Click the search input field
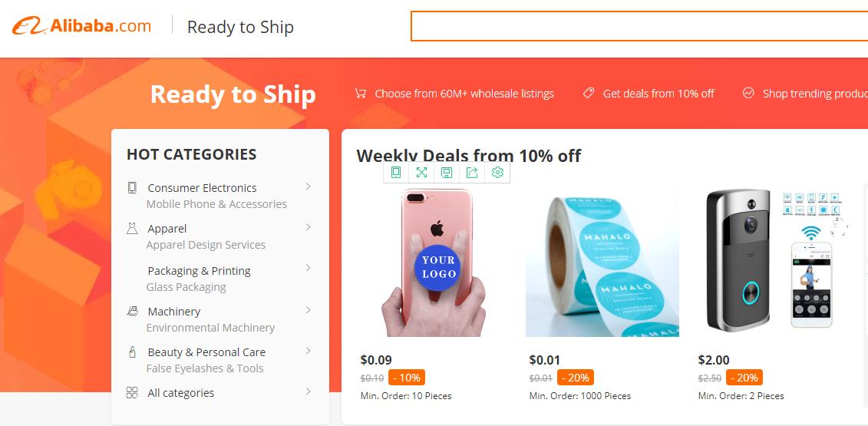The image size is (868, 426). point(639,26)
